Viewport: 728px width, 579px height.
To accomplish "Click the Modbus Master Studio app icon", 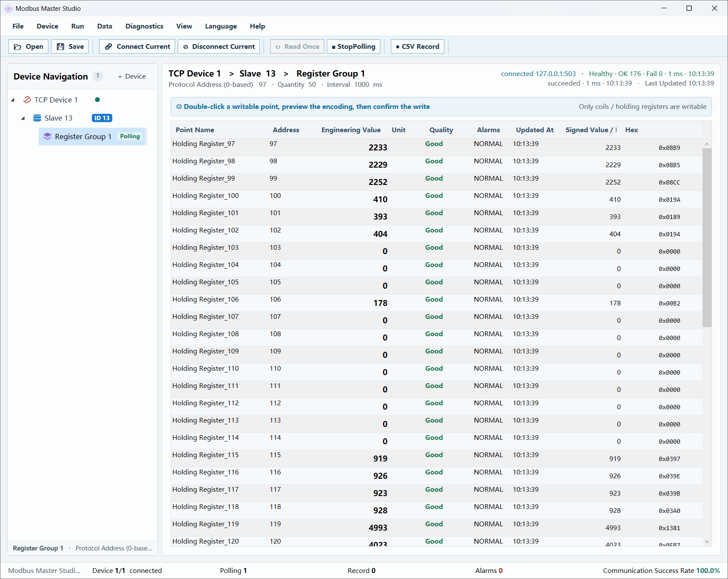I will (8, 9).
